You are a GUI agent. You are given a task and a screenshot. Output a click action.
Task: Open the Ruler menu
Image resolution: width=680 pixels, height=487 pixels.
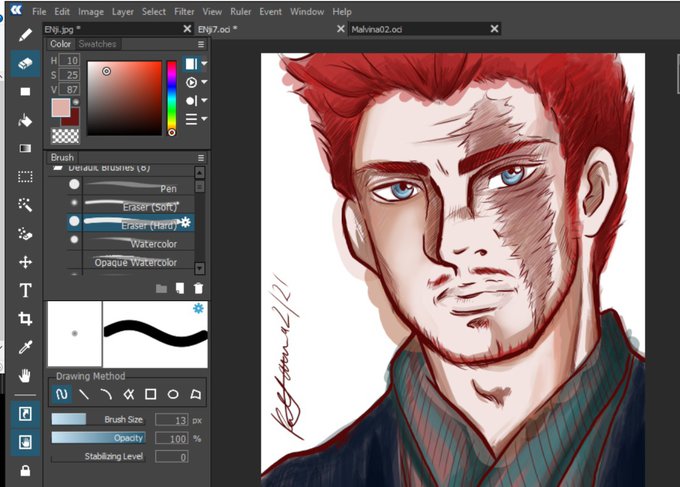[x=240, y=12]
